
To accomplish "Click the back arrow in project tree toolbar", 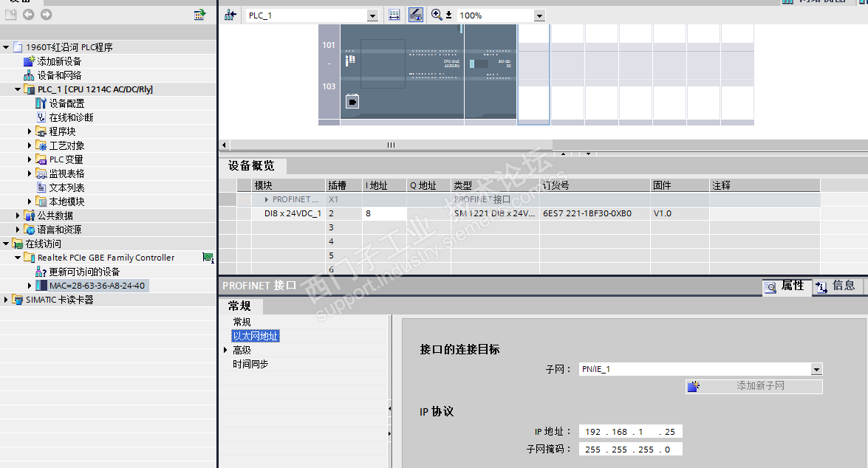I will point(28,14).
